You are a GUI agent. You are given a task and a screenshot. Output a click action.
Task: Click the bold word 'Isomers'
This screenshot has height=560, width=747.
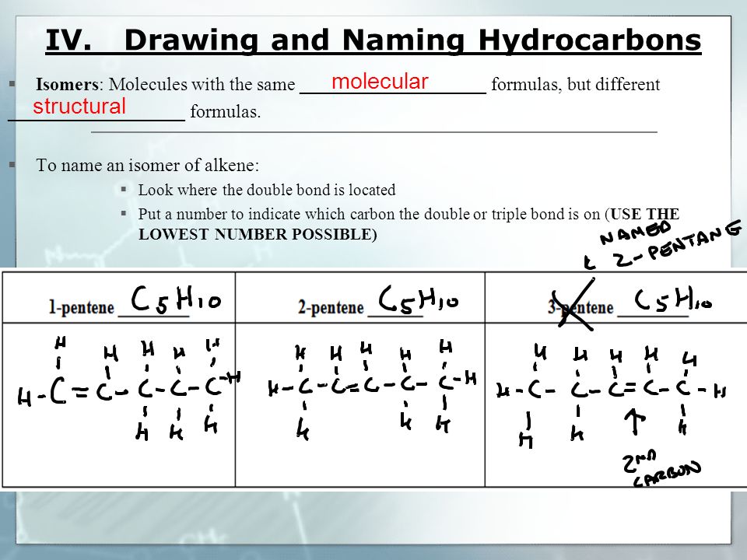(67, 84)
